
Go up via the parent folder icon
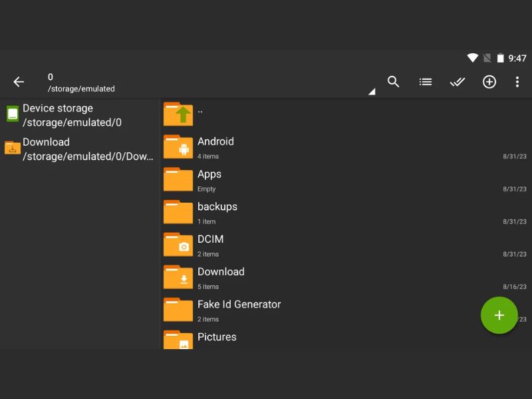[x=178, y=114]
